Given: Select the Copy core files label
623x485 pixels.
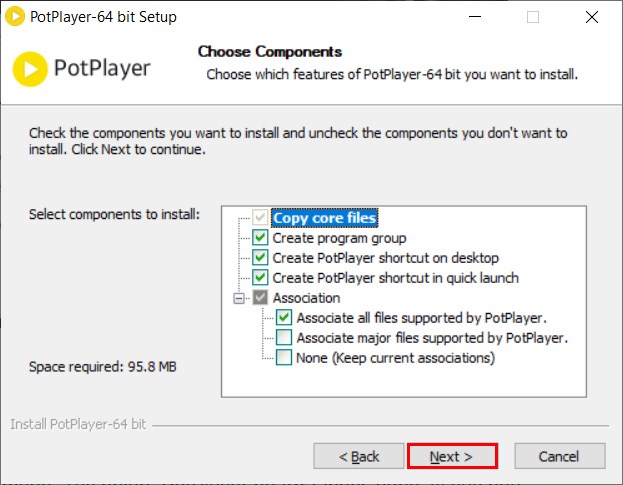Looking at the screenshot, I should (x=325, y=218).
